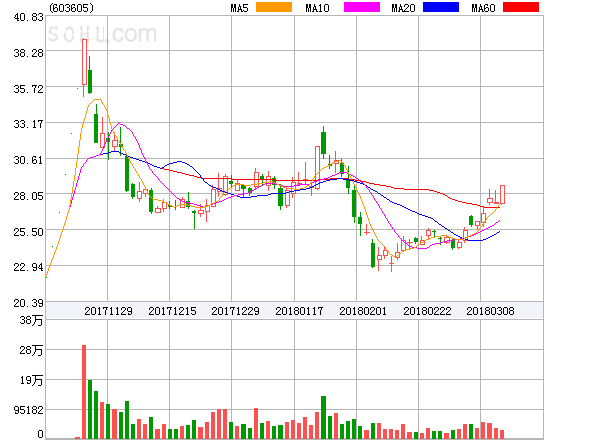
Task: Click the 20.39 price axis label
Action: click(28, 303)
